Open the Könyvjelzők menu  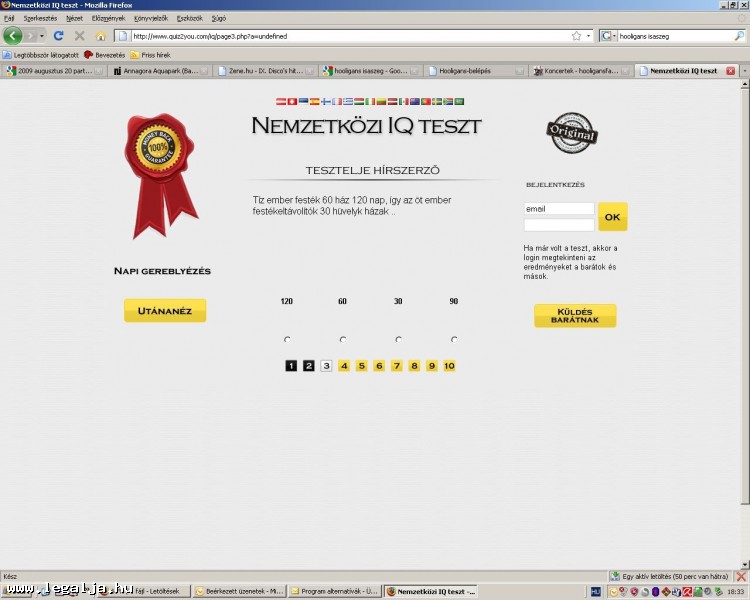tap(151, 18)
